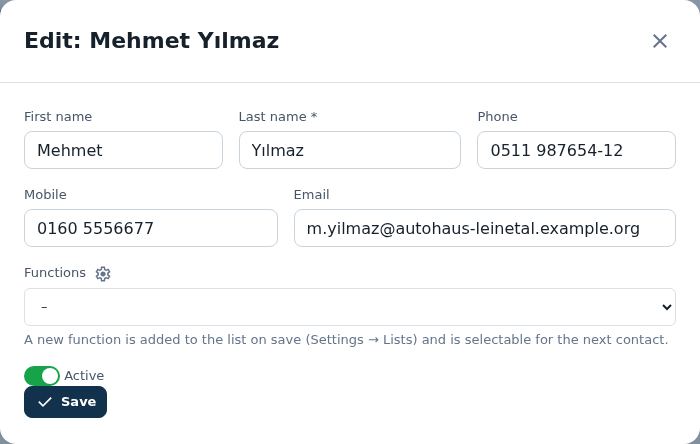This screenshot has height=444, width=700.
Task: Save the contact changes
Action: pos(66,402)
